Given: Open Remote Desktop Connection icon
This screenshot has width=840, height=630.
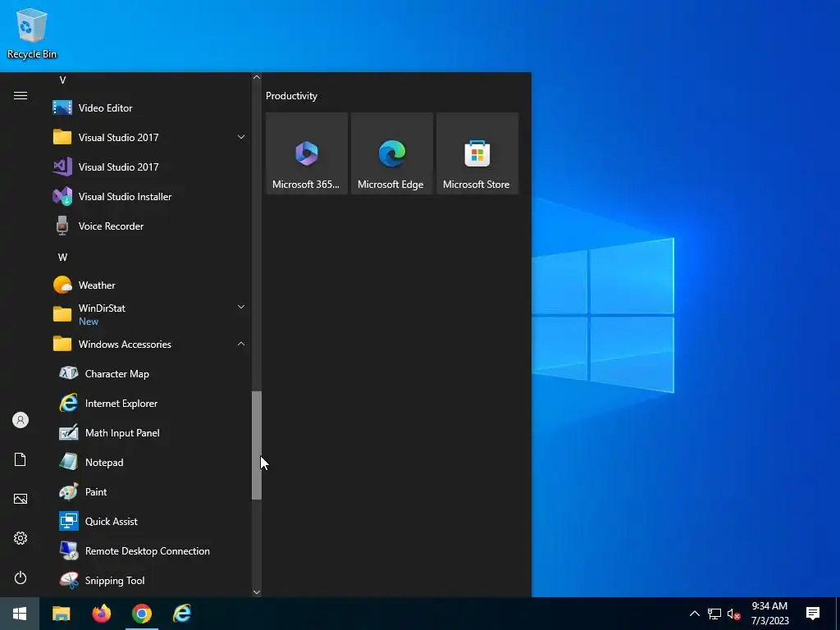Looking at the screenshot, I should click(69, 550).
